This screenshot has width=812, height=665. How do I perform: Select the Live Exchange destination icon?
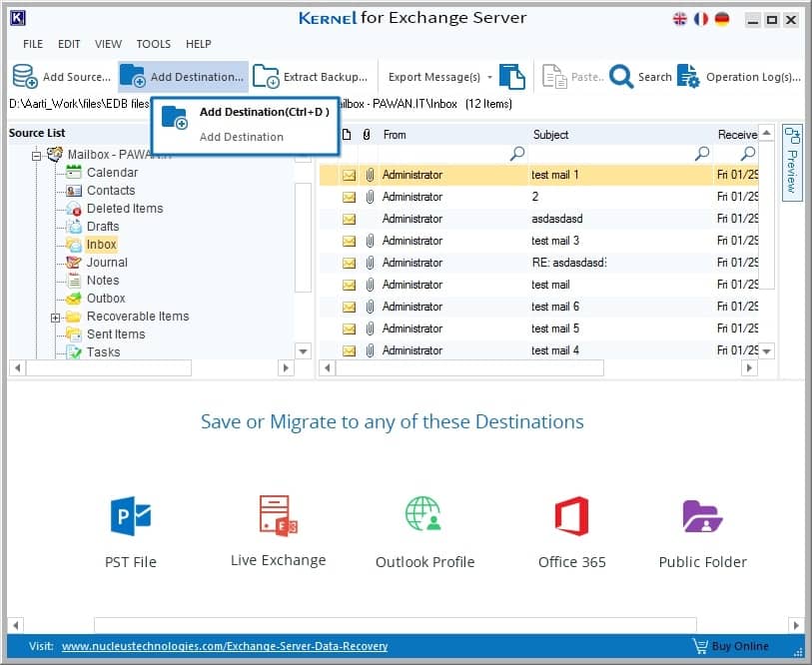pos(278,515)
